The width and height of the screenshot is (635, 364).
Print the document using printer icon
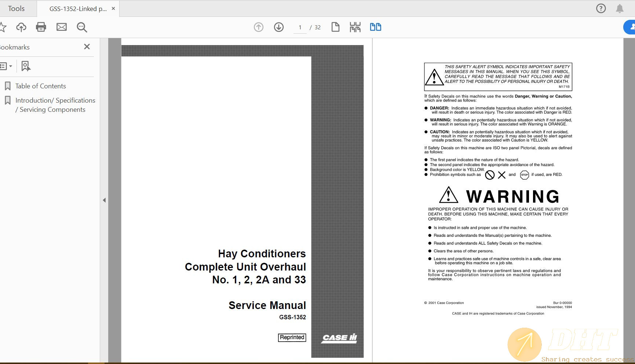(x=41, y=27)
